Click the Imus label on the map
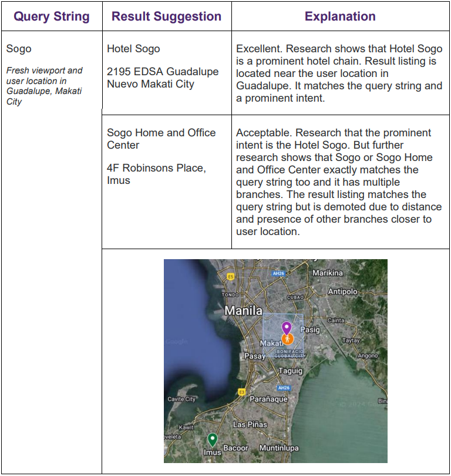451x476 pixels. point(213,452)
